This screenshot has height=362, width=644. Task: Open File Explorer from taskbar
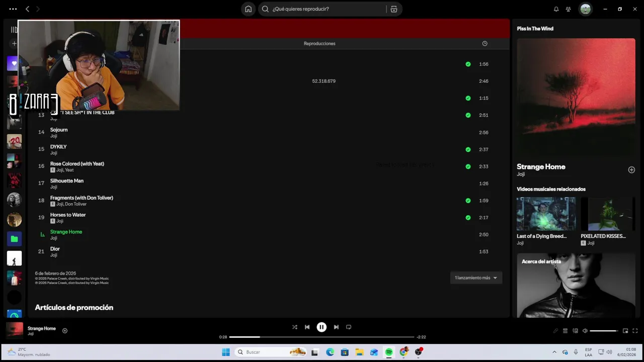pyautogui.click(x=359, y=352)
